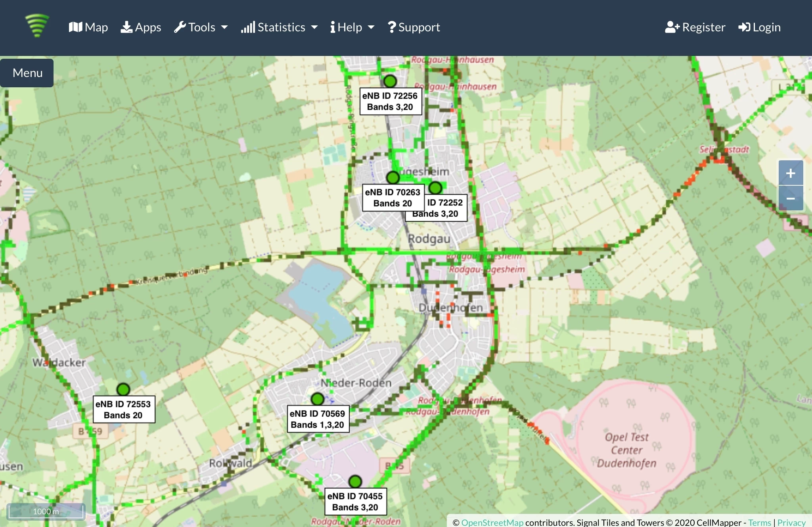This screenshot has width=812, height=527.
Task: Open the Statistics dropdown
Action: coord(280,27)
